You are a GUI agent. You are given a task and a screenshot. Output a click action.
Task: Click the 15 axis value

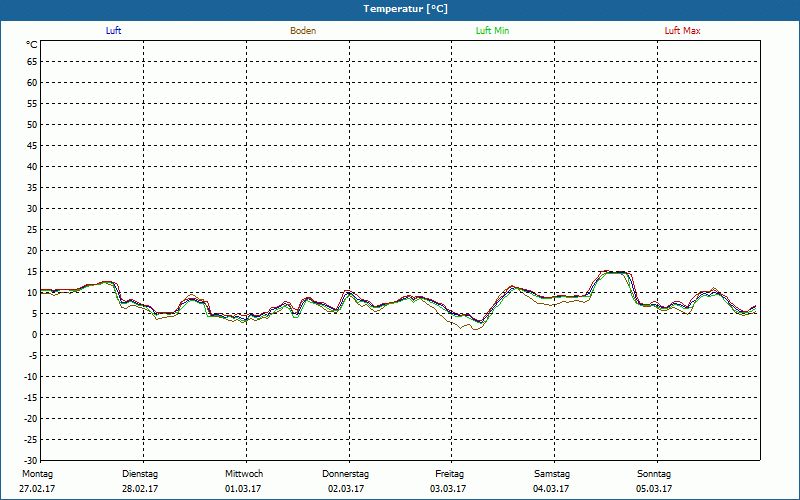click(32, 271)
